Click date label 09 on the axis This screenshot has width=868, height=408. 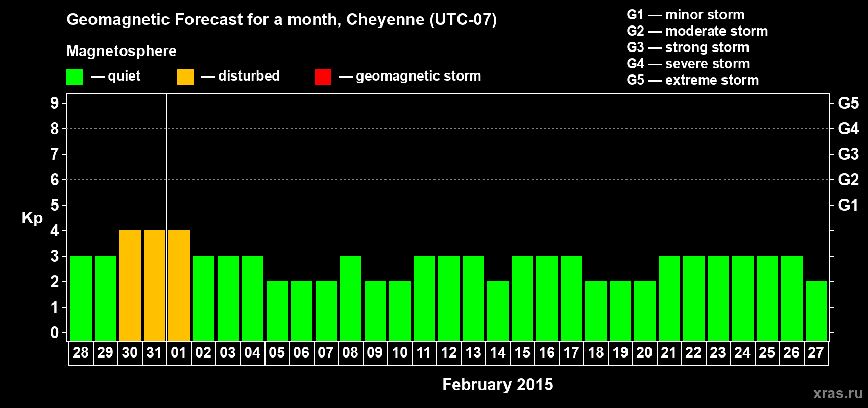[x=375, y=352]
